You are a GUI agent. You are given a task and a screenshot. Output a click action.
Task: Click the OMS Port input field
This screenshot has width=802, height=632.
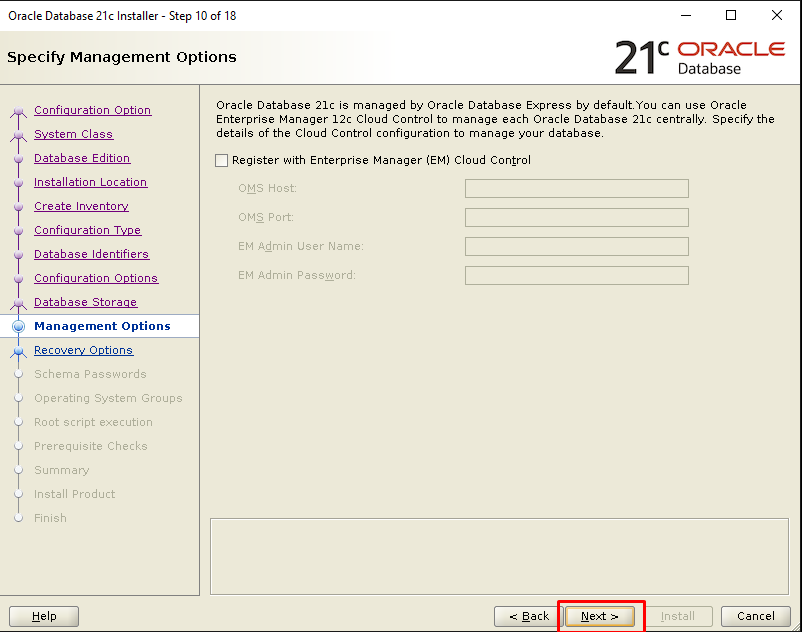tap(576, 217)
